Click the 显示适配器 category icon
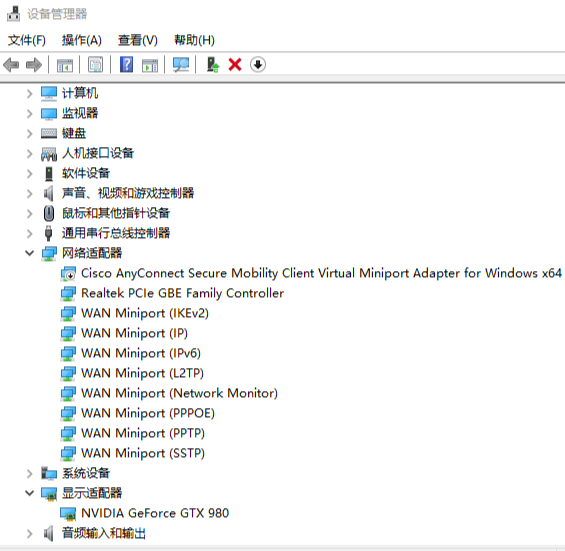Viewport: 565px width, 551px height. [49, 493]
